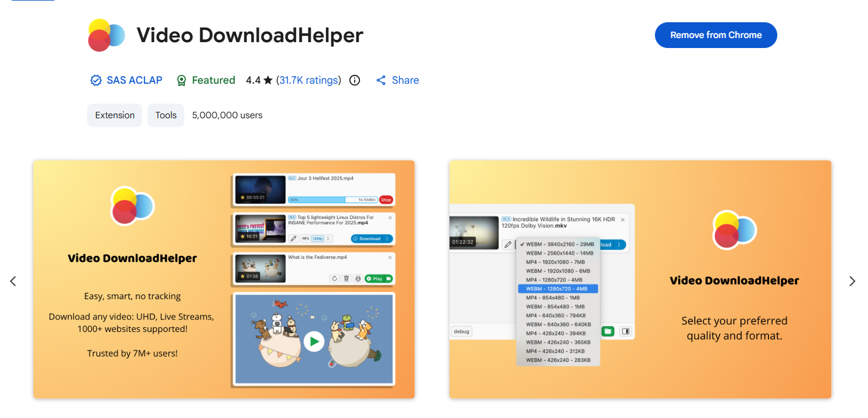Click the Featured badge
Viewport: 868px width, 418px height.
(x=206, y=80)
